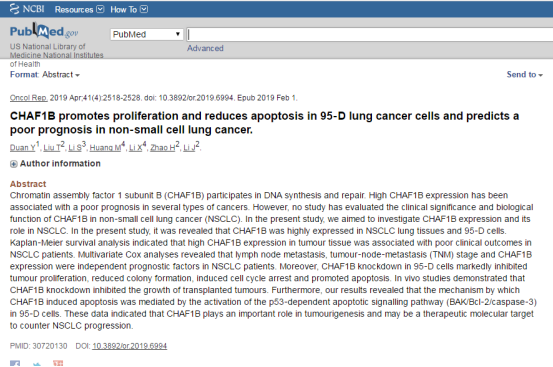Share article via Twitter icon
553x367 pixels.
37,363
